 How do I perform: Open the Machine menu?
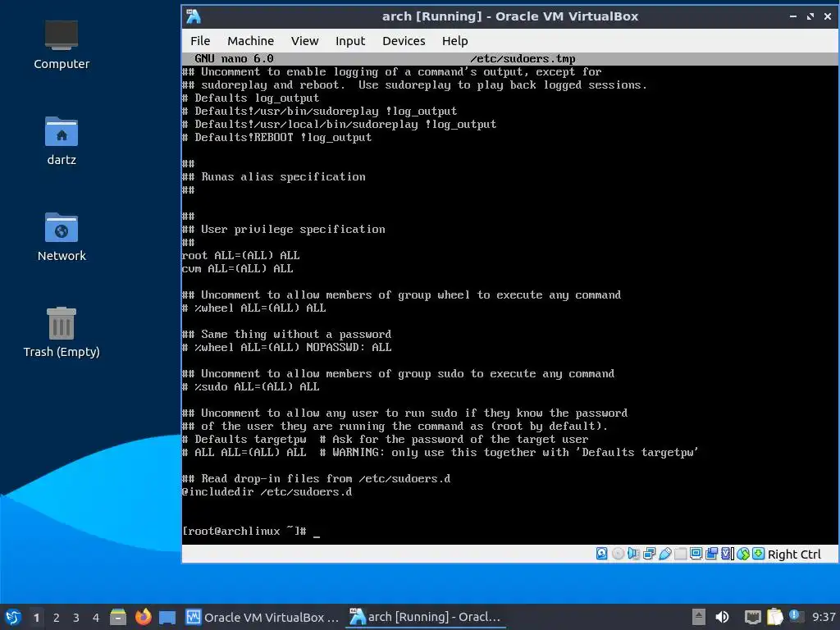(250, 41)
